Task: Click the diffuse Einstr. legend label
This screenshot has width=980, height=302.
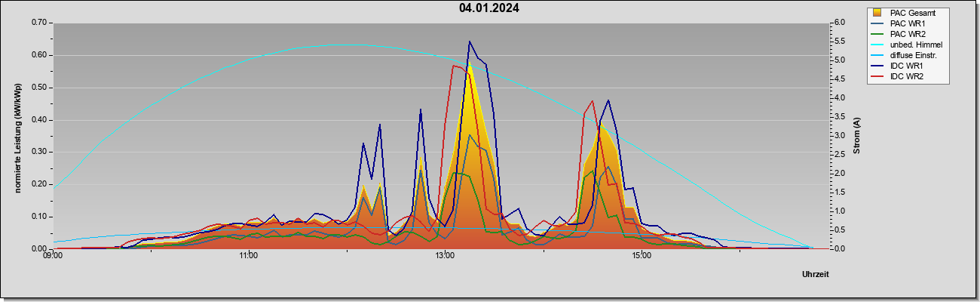Action: (x=914, y=55)
